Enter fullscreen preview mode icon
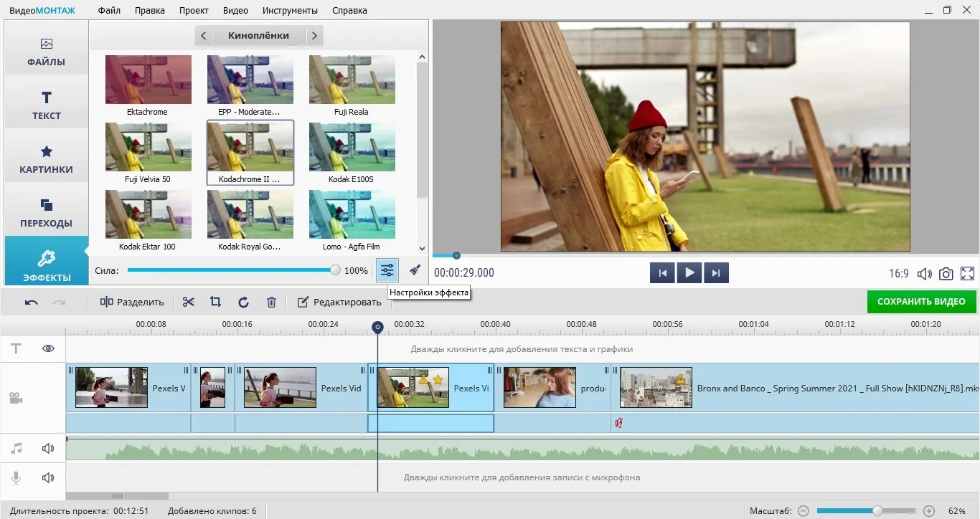 click(x=967, y=273)
